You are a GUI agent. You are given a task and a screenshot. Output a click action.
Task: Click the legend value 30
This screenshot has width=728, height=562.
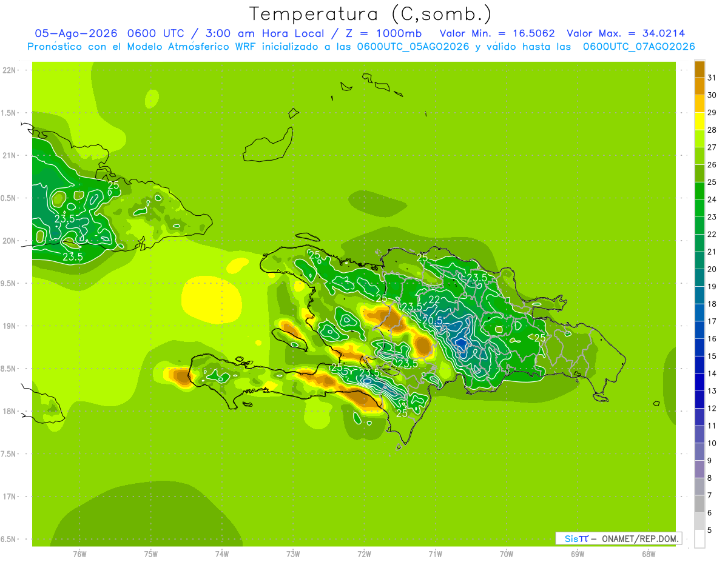[x=712, y=95]
